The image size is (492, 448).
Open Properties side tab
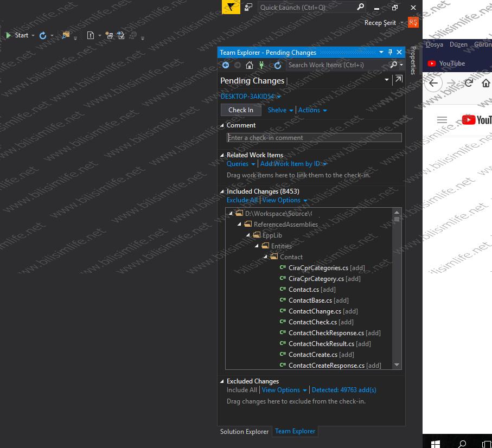(x=413, y=61)
